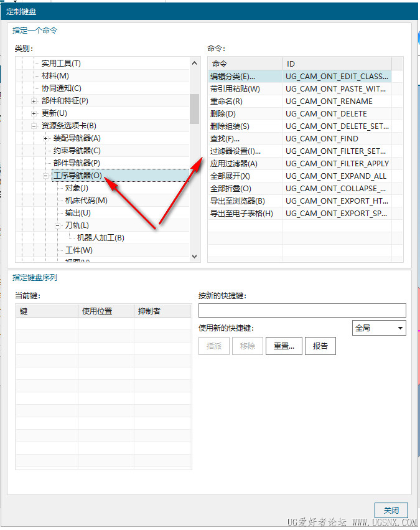The width and height of the screenshot is (420, 530).
Task: Select 部件导航器(P) category
Action: pyautogui.click(x=77, y=163)
